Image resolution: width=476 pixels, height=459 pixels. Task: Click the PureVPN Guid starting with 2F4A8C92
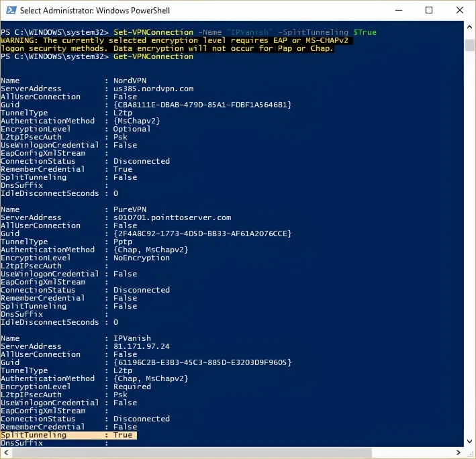(x=203, y=234)
